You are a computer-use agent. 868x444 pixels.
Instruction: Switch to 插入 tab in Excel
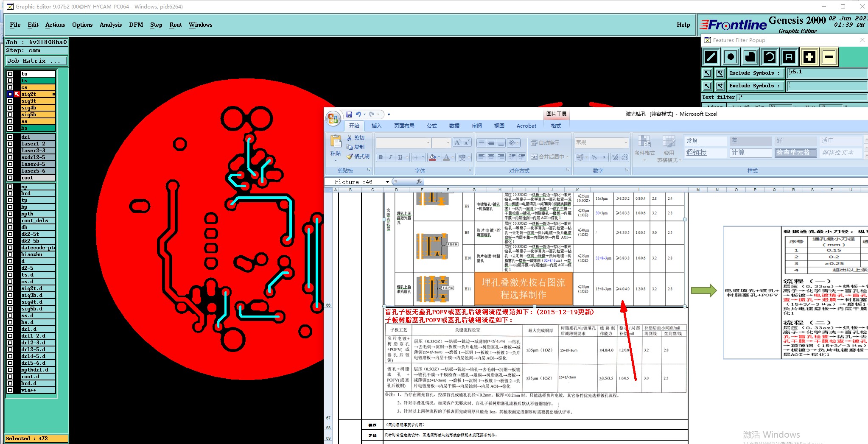point(376,126)
